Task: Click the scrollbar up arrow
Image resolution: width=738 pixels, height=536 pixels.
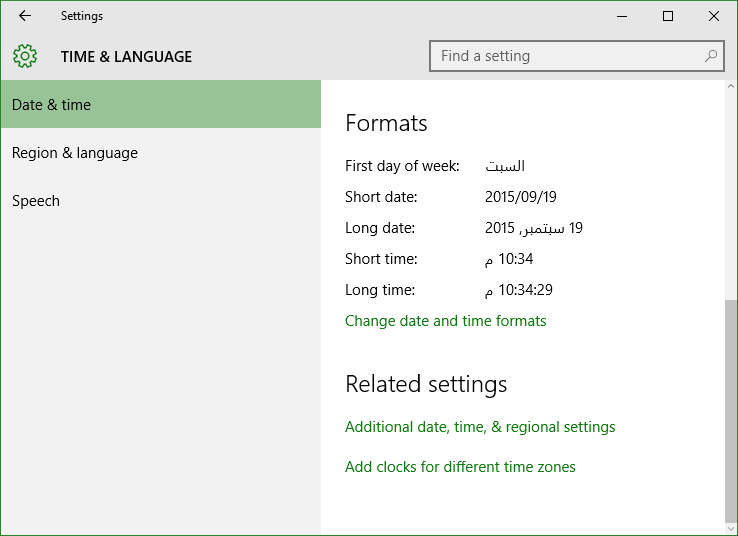Action: (730, 86)
